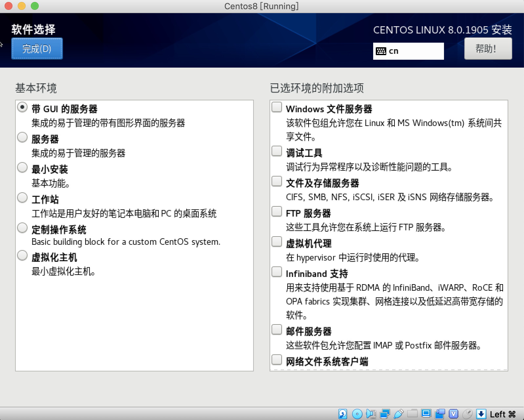
Task: Click 最小虚拟化主机。 description text
Action: (x=63, y=271)
